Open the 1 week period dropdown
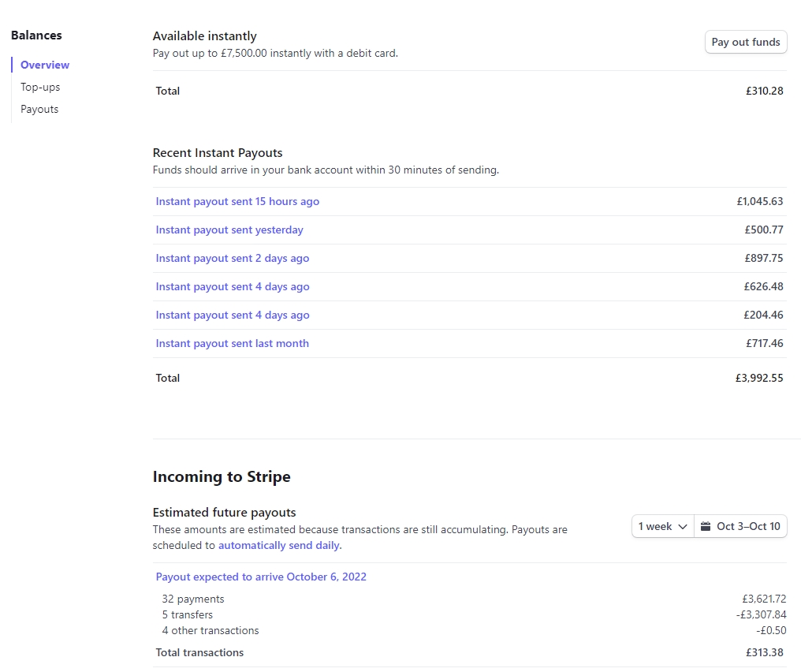This screenshot has width=801, height=672. pyautogui.click(x=662, y=526)
